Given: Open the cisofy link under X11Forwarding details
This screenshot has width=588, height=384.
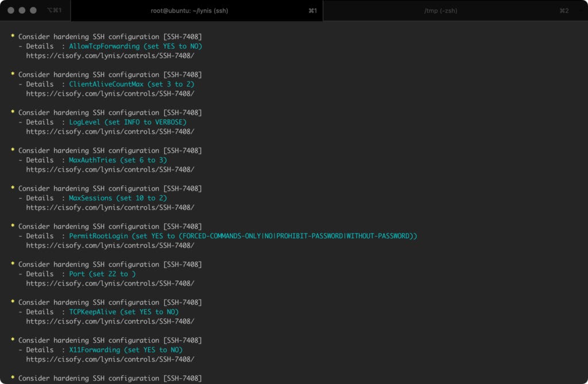Looking at the screenshot, I should pos(110,359).
